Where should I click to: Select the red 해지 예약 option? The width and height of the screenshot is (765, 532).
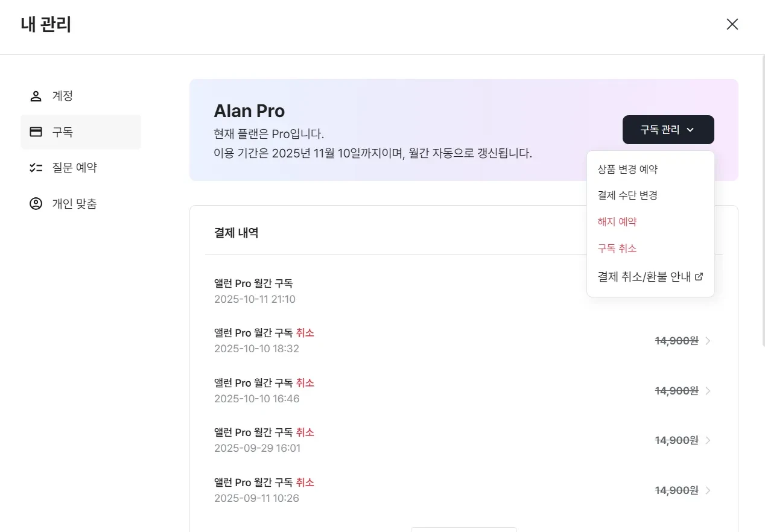coord(617,222)
